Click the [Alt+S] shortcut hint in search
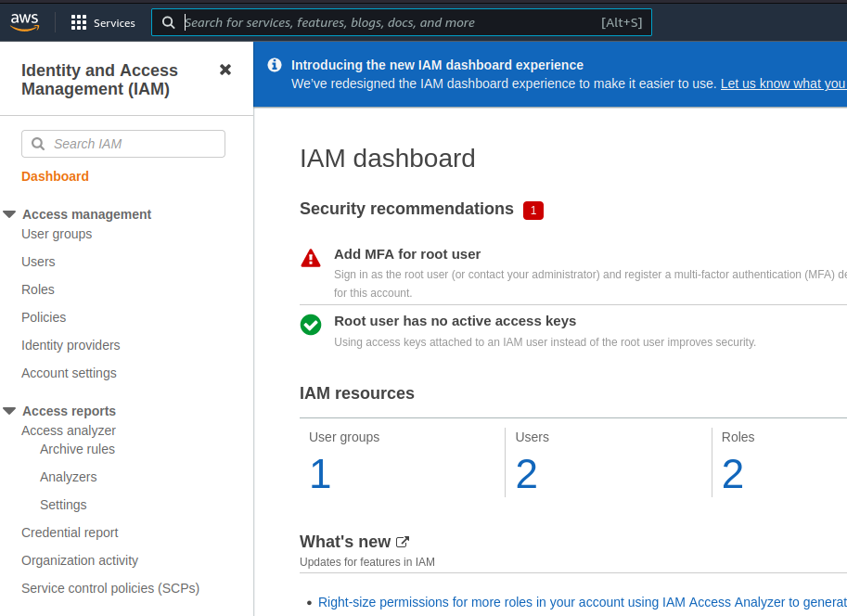The width and height of the screenshot is (847, 616). (622, 22)
